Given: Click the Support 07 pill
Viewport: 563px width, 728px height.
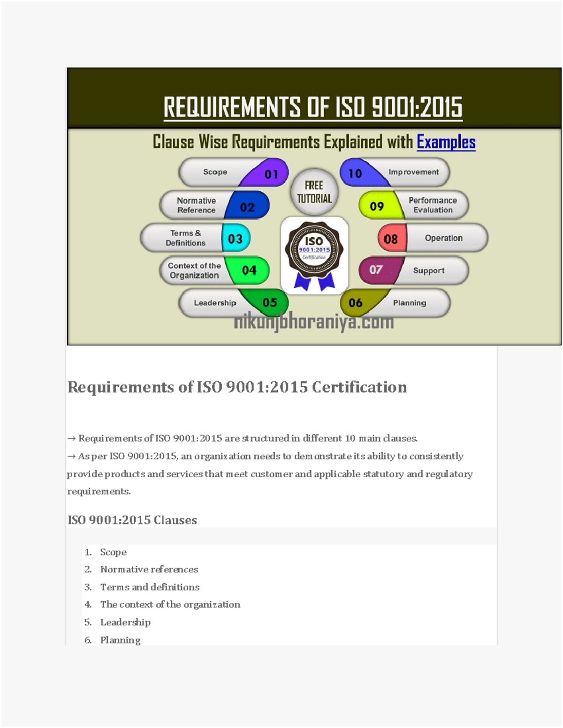Looking at the screenshot, I should (x=414, y=270).
